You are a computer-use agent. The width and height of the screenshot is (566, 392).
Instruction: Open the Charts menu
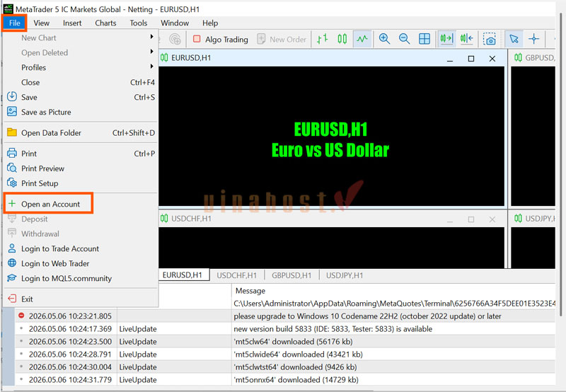(x=105, y=23)
